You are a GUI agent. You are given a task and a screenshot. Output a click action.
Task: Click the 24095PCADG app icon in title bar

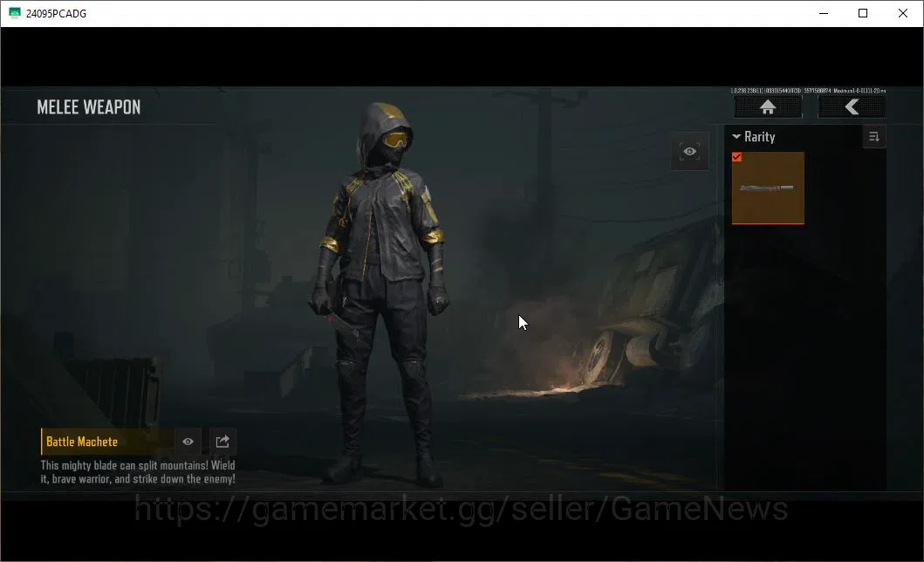[x=15, y=13]
